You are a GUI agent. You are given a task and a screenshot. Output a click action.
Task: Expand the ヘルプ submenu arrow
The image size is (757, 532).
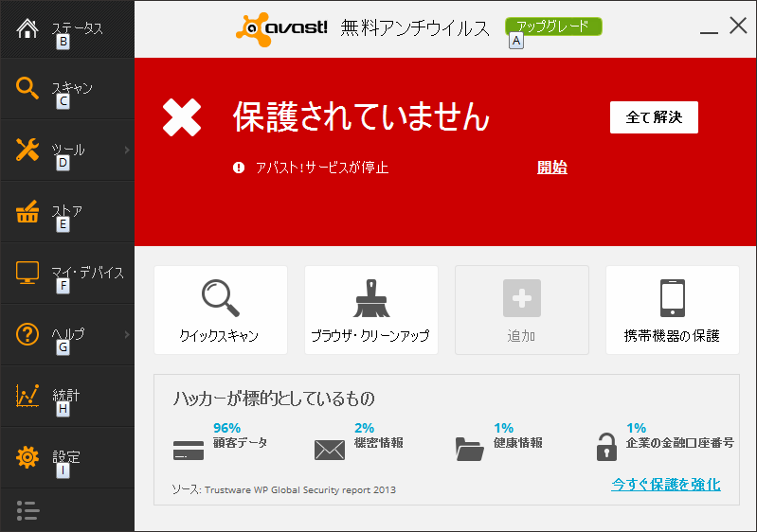click(x=127, y=334)
